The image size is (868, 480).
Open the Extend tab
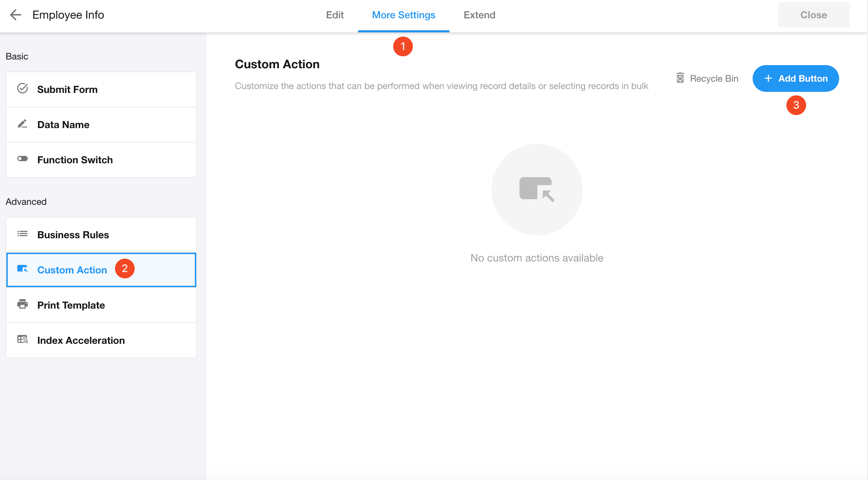[x=479, y=15]
